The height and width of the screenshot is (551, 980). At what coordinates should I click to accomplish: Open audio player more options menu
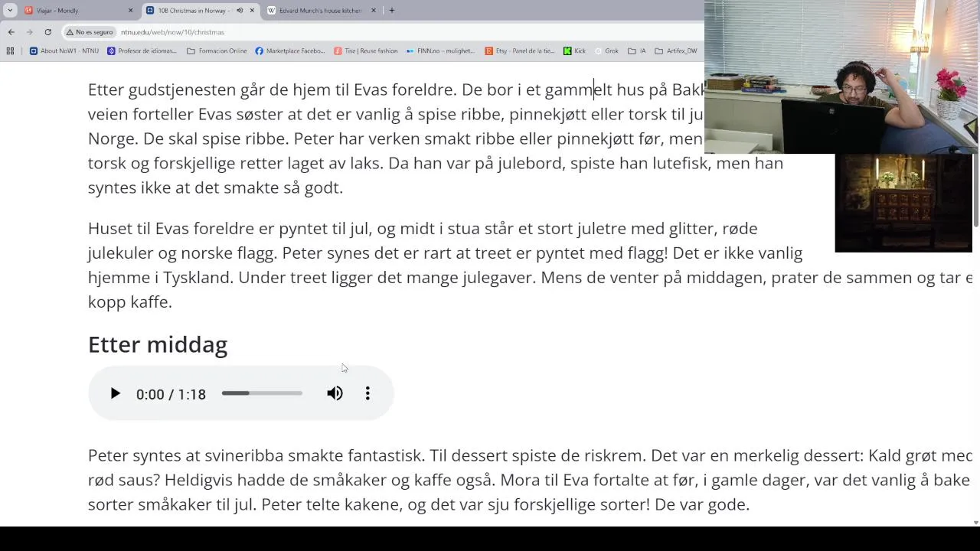(367, 393)
